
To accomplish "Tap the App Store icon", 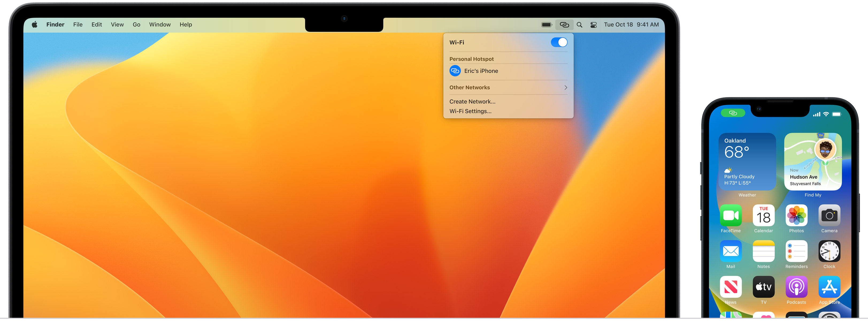I will [829, 287].
